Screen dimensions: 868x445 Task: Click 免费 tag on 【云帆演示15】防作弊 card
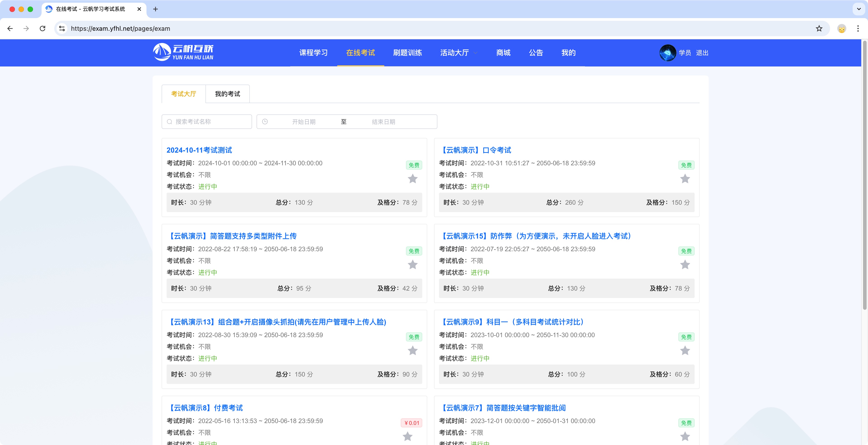click(686, 251)
